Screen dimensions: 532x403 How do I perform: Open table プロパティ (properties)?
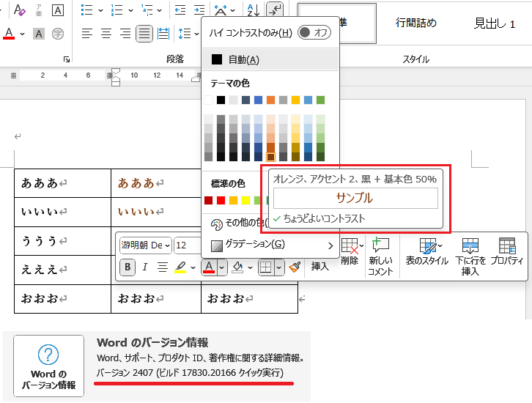tap(507, 251)
